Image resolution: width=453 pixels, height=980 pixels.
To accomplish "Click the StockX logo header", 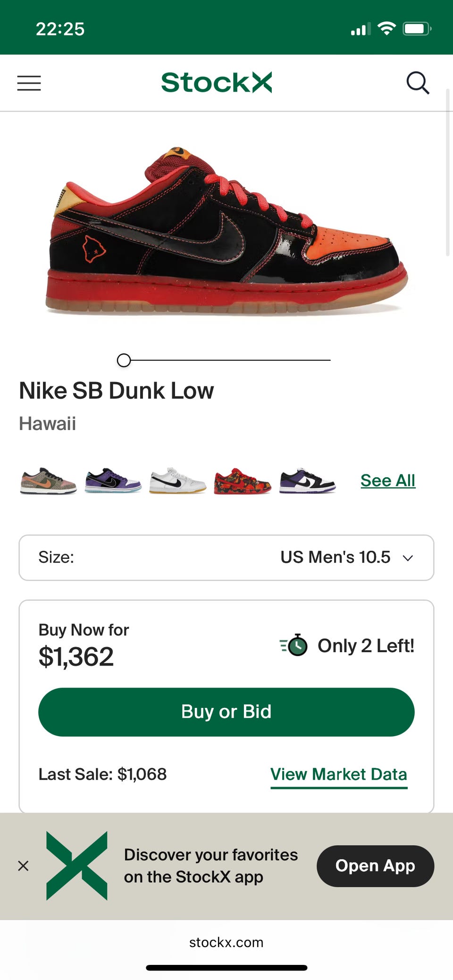I will tap(217, 83).
